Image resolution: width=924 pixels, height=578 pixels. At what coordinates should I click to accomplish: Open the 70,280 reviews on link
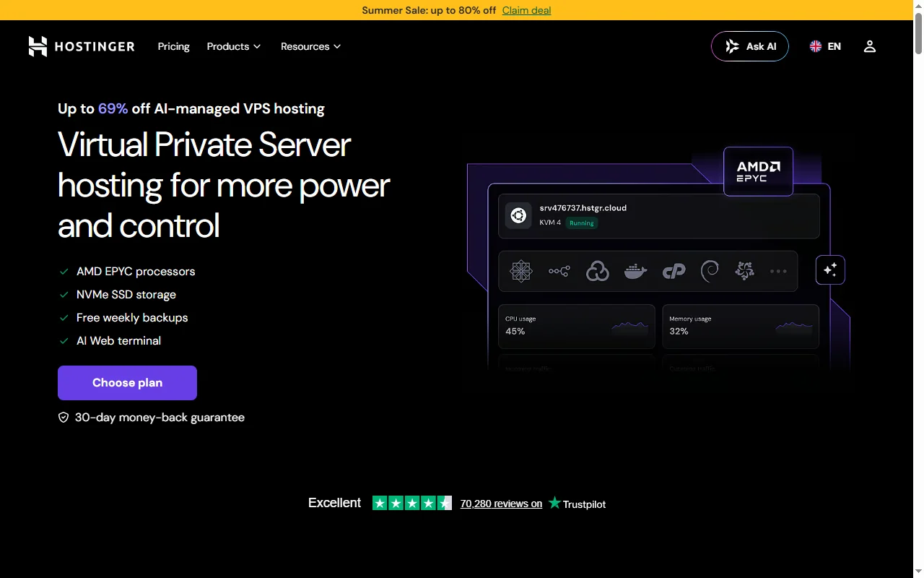501,504
